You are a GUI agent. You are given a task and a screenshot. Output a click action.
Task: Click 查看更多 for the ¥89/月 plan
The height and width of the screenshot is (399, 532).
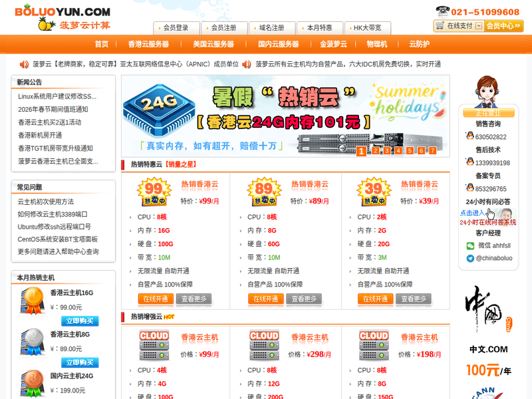tap(304, 299)
